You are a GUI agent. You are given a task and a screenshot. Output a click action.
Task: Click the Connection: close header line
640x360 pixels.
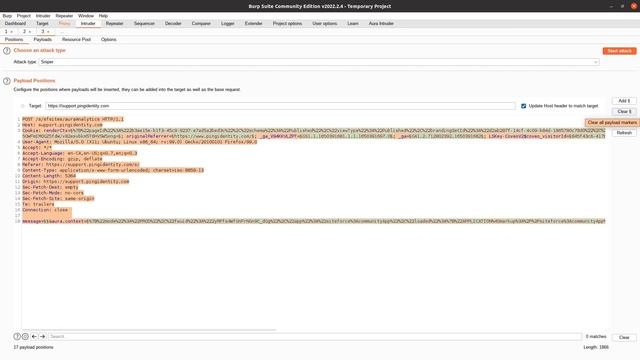click(45, 210)
